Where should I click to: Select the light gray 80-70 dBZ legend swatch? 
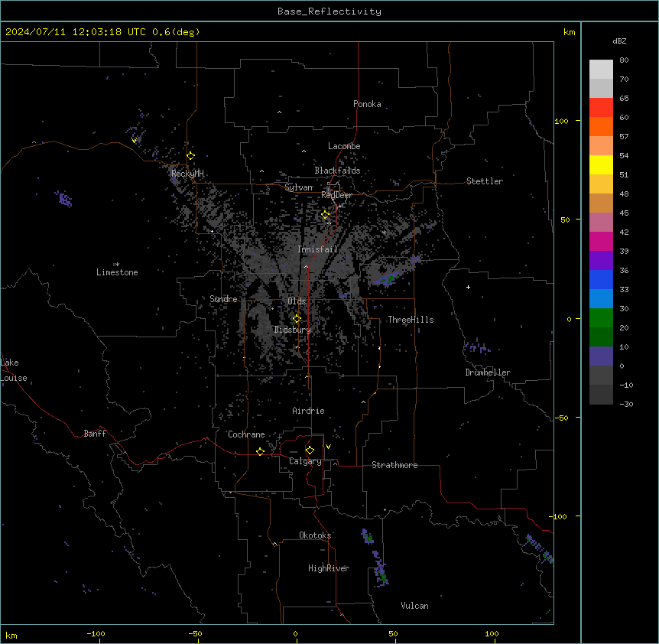(601, 70)
